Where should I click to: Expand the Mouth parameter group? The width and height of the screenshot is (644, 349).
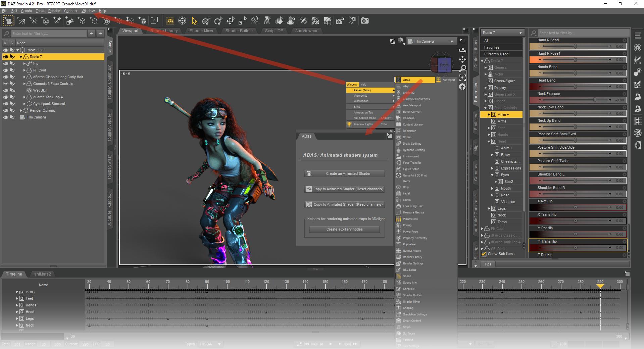tap(492, 188)
